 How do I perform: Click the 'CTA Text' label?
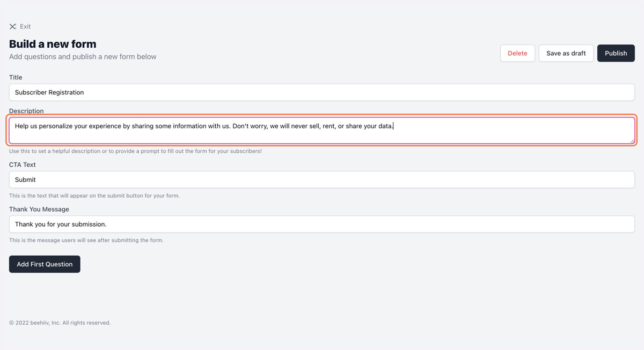(23, 165)
